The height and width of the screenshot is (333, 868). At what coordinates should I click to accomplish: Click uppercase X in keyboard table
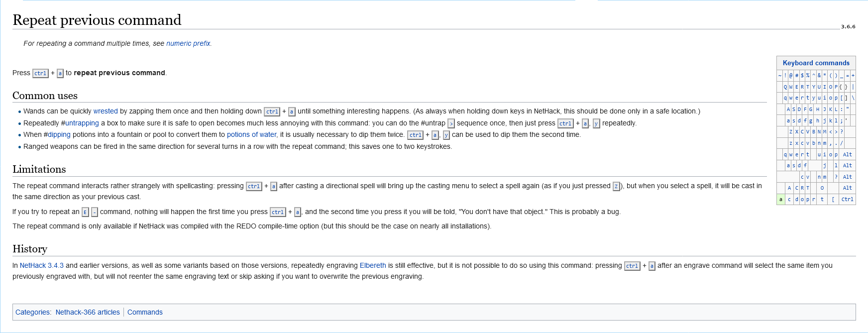click(797, 131)
